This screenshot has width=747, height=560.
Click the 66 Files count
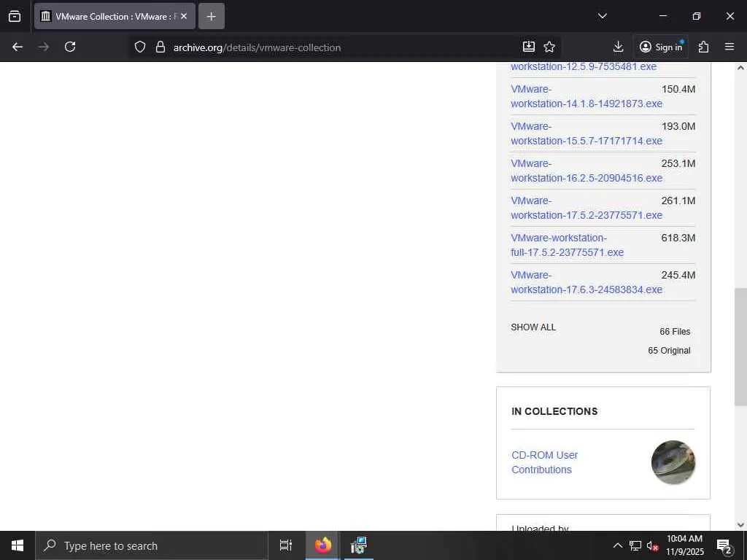click(x=675, y=332)
